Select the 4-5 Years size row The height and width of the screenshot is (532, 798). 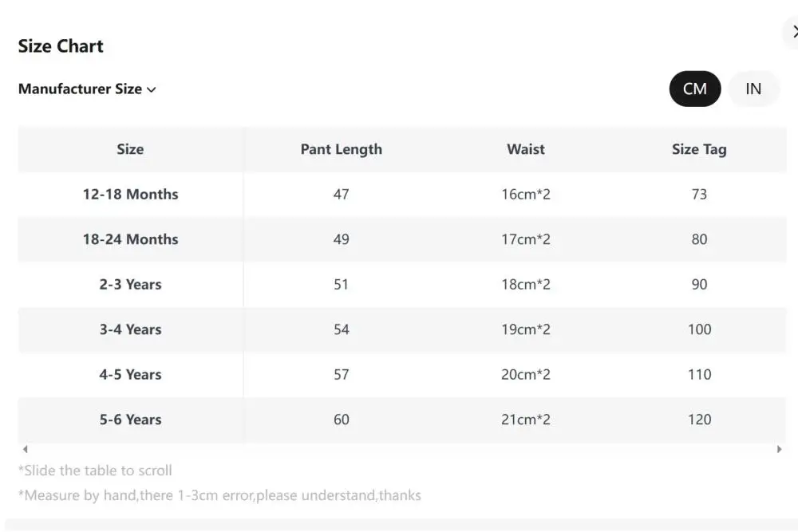402,374
